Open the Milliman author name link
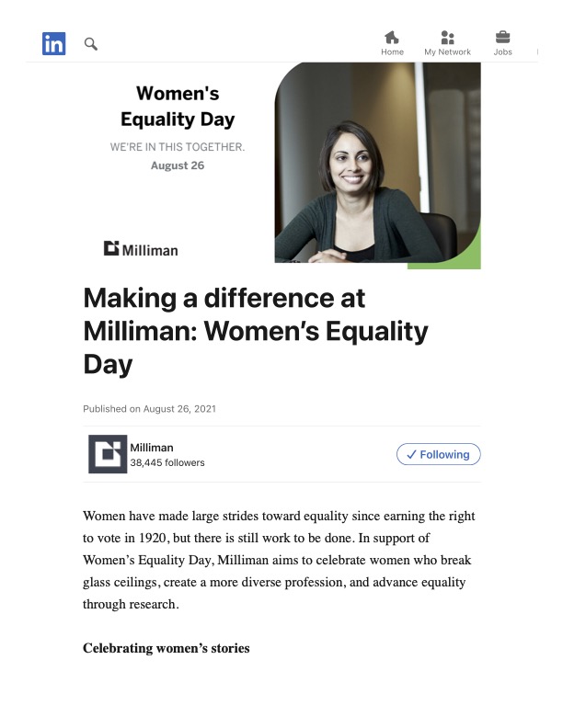This screenshot has height=728, width=563. point(152,447)
